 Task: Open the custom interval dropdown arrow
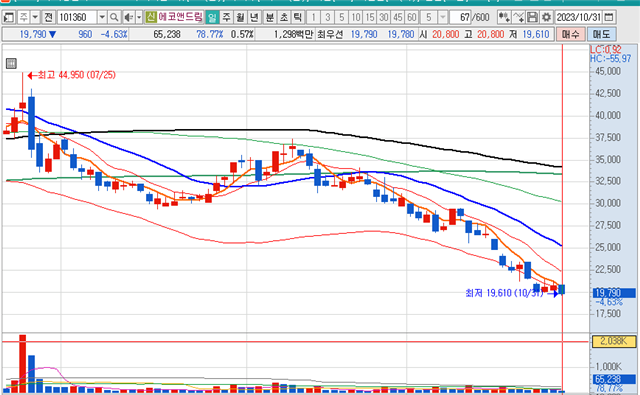point(443,17)
